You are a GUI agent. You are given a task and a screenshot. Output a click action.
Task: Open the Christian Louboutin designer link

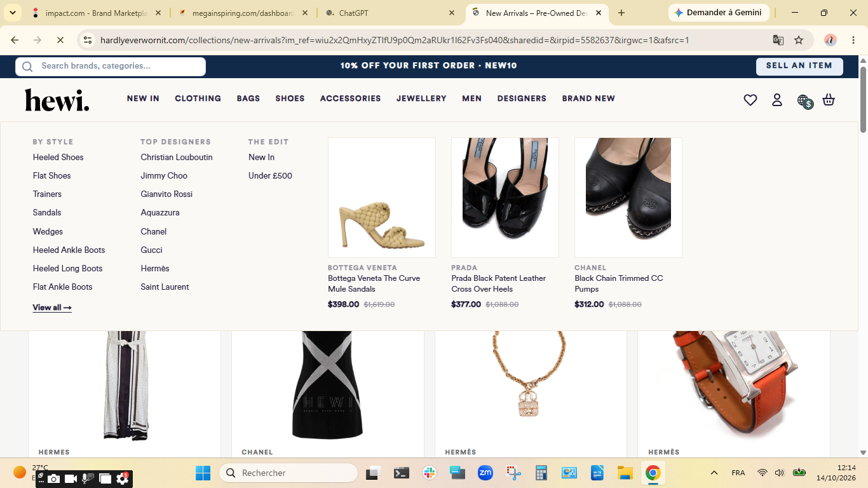click(x=177, y=158)
